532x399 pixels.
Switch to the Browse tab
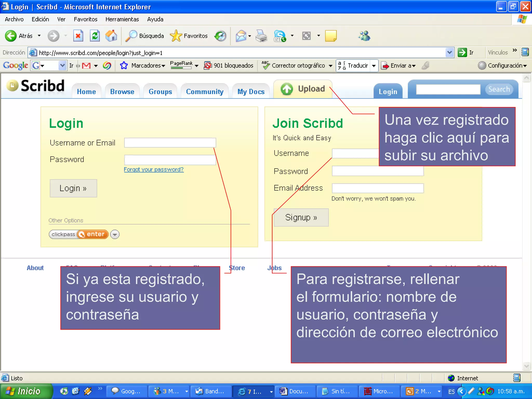[122, 91]
